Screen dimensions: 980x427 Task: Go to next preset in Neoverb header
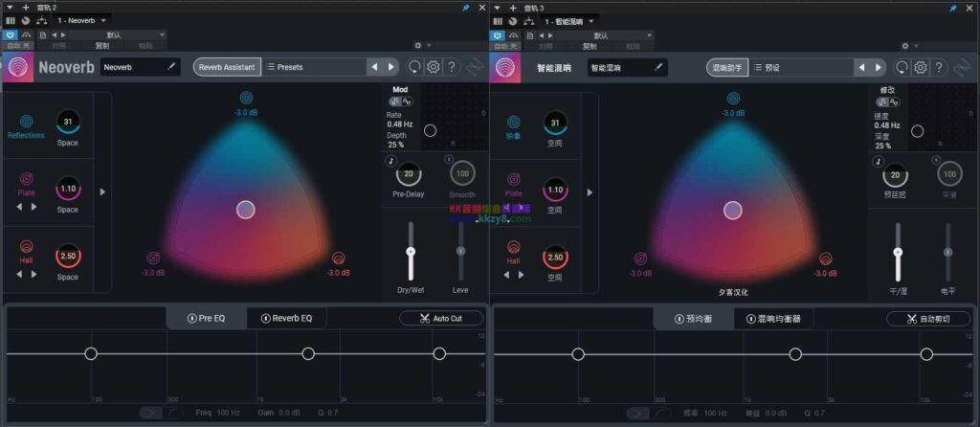click(391, 67)
